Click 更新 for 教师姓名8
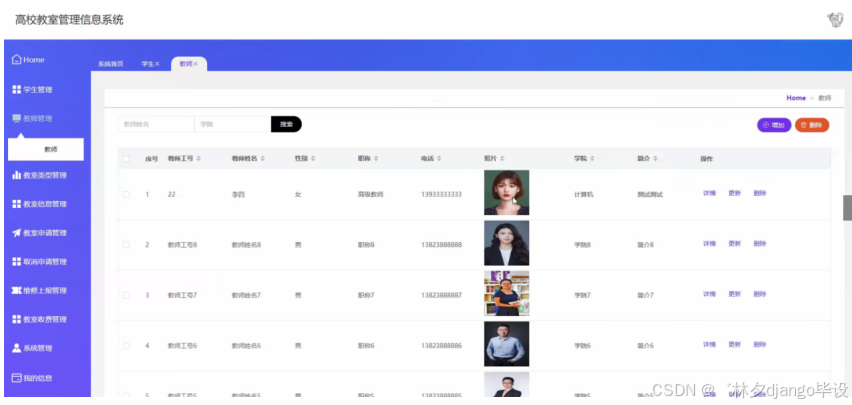The height and width of the screenshot is (405, 852). click(x=735, y=244)
